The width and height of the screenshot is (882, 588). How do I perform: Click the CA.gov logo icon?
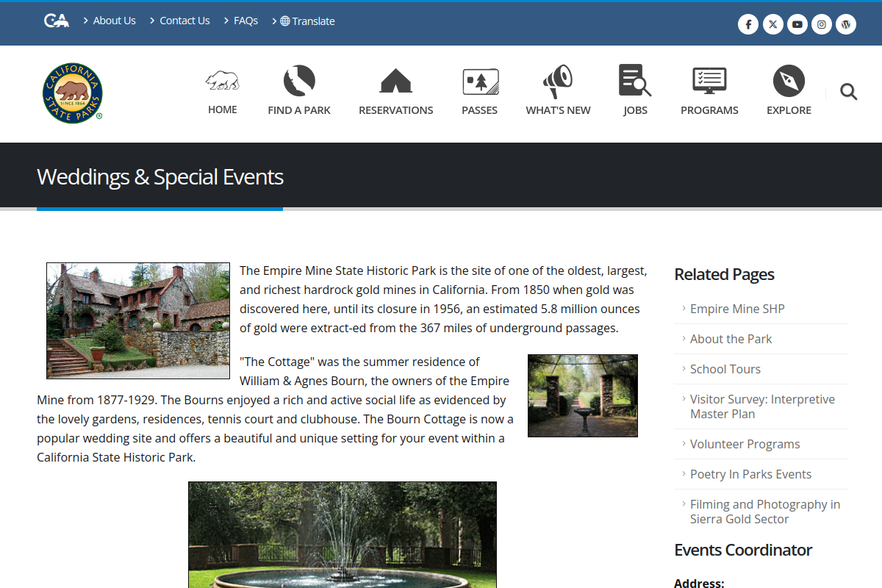tap(57, 21)
